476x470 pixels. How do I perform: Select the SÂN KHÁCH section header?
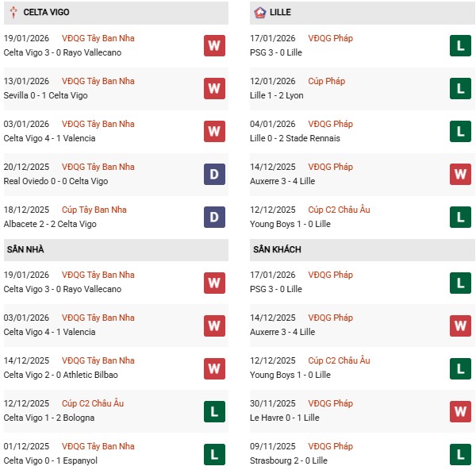point(277,249)
